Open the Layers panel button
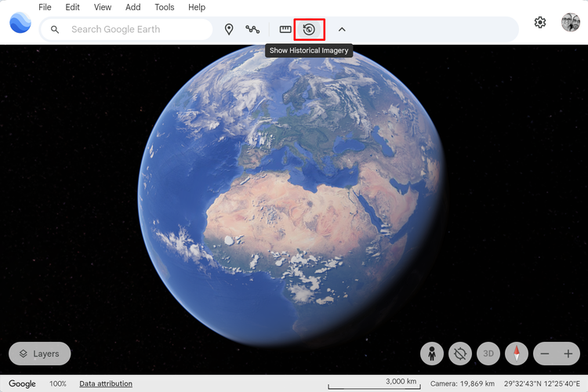Screen dimensions: 588x392 tap(40, 354)
